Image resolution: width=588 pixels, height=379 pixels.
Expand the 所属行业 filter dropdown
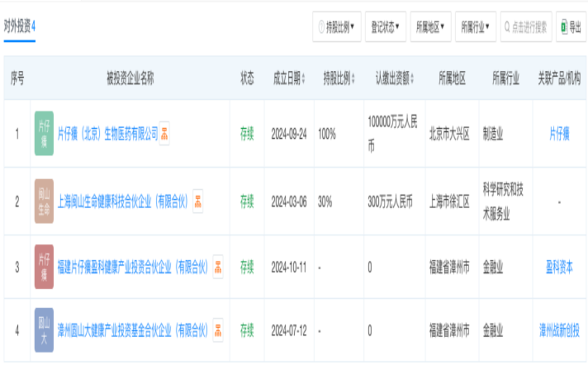coord(475,27)
